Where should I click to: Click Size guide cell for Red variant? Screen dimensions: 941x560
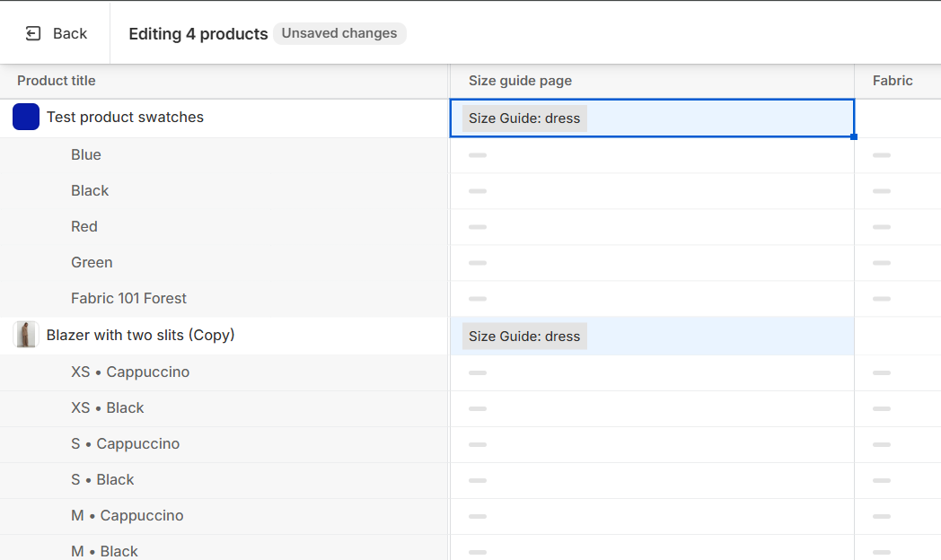[x=651, y=227]
